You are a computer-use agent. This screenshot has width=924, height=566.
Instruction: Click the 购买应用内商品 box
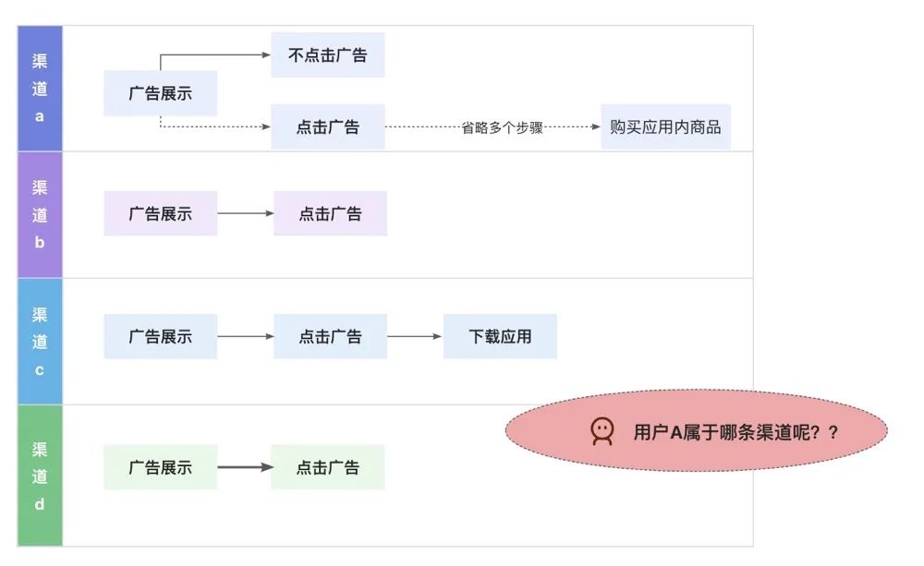[x=665, y=127]
